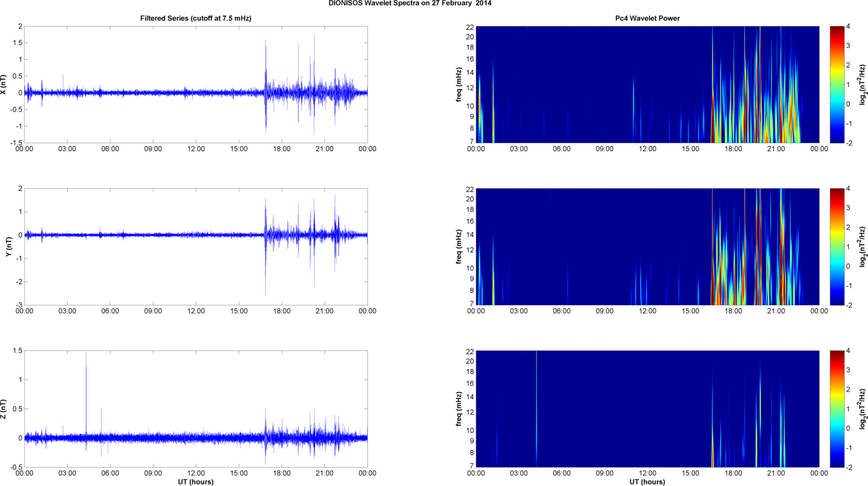Click the -1.5 tick on the X (nT) axis

tap(15, 143)
